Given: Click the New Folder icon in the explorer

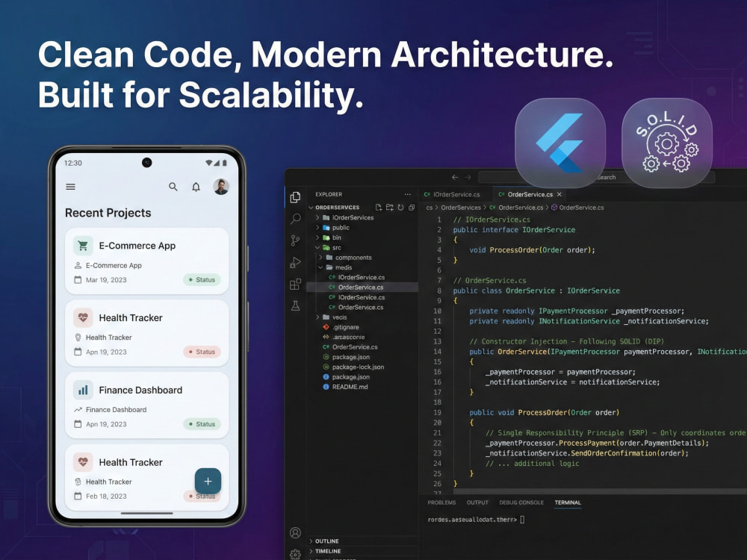Looking at the screenshot, I should click(x=390, y=207).
